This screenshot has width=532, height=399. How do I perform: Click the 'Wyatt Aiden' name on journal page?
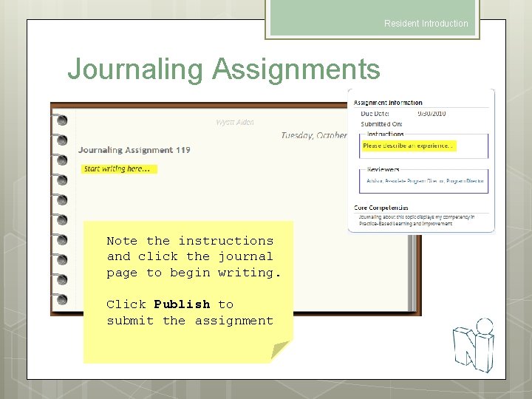point(235,122)
